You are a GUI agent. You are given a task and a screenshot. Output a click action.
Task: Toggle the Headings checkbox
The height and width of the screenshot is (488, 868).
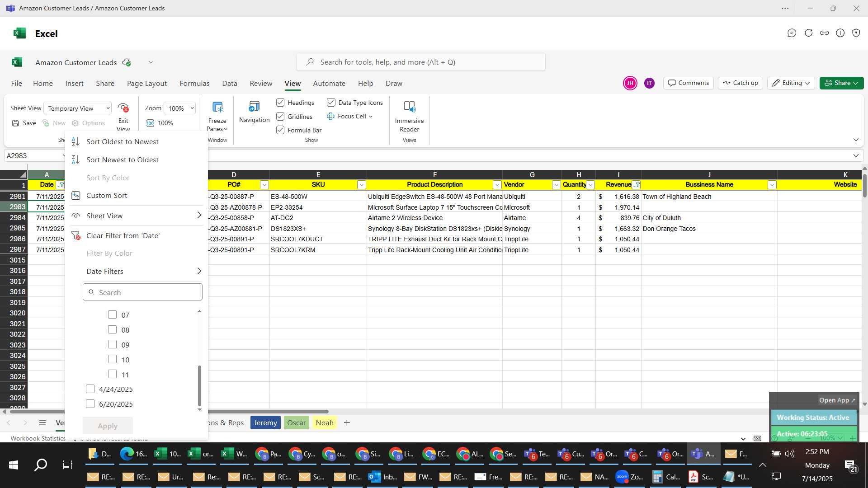pyautogui.click(x=280, y=103)
